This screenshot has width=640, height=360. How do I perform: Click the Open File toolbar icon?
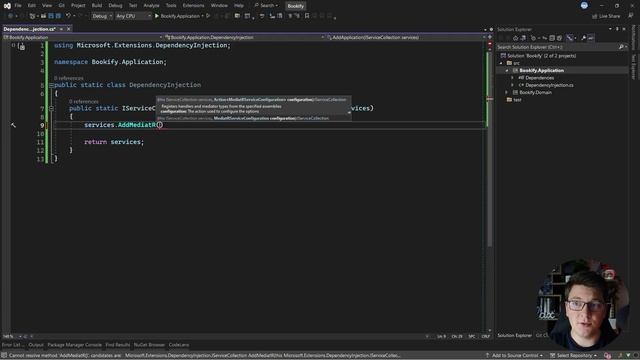pos(43,16)
